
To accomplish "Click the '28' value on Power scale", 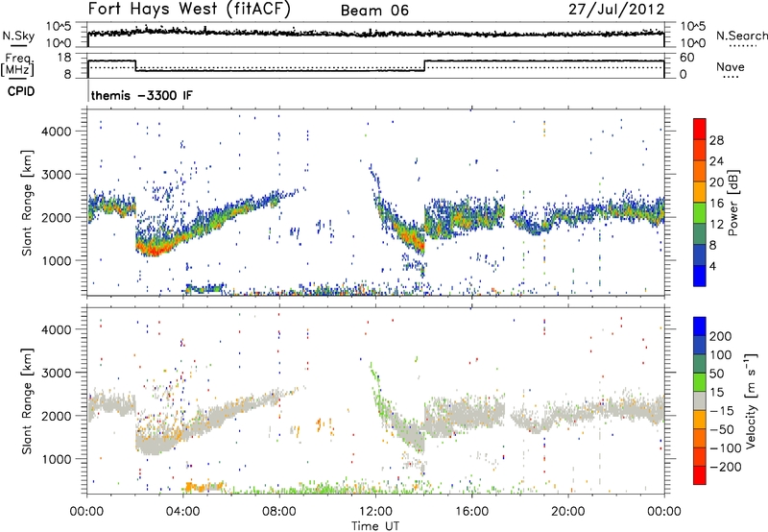I will point(716,140).
